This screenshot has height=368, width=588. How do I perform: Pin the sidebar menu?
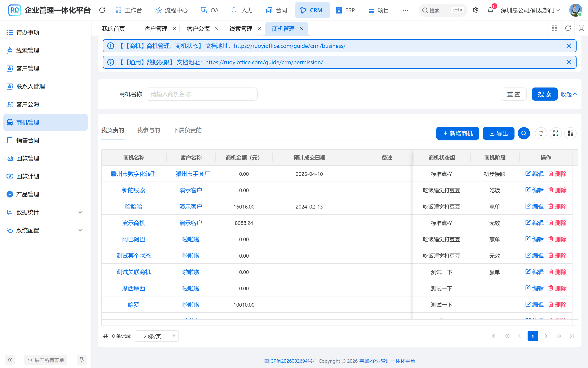pos(82,360)
